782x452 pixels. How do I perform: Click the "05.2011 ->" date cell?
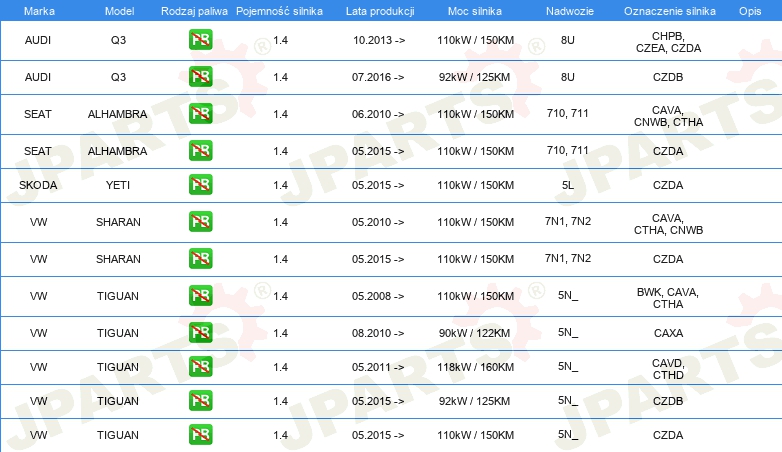378,367
